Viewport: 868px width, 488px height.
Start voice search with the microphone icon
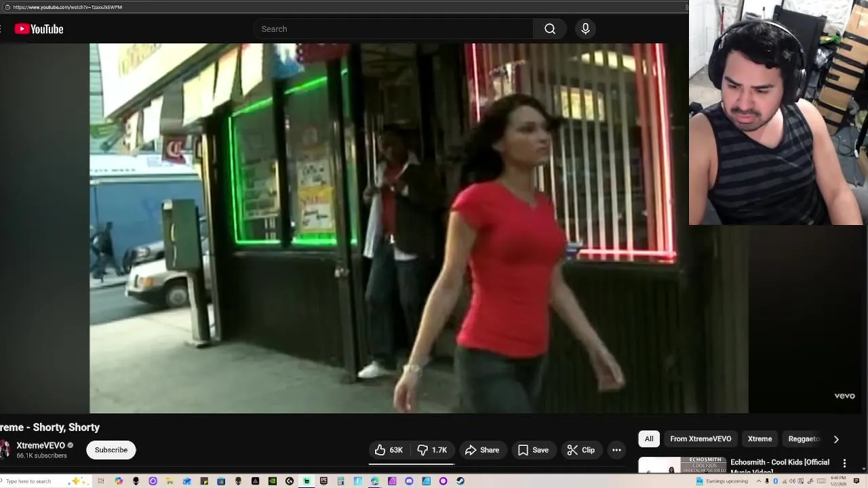(585, 29)
